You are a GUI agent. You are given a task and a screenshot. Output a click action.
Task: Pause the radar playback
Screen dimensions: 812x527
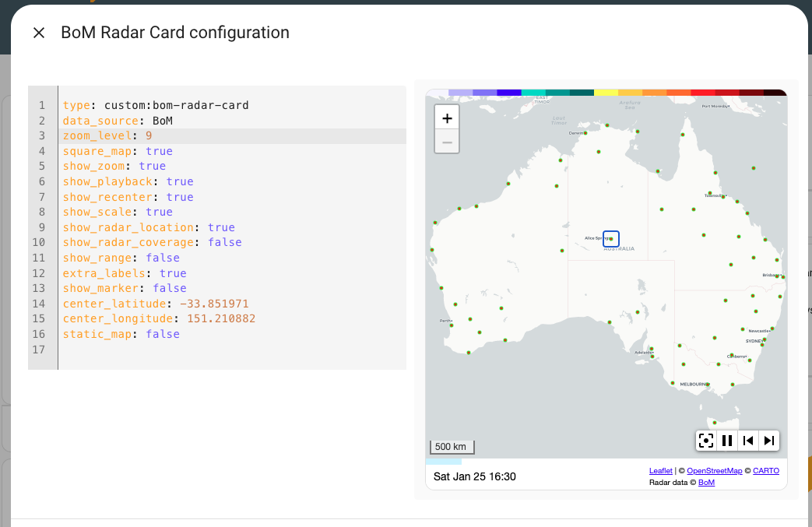coord(726,440)
